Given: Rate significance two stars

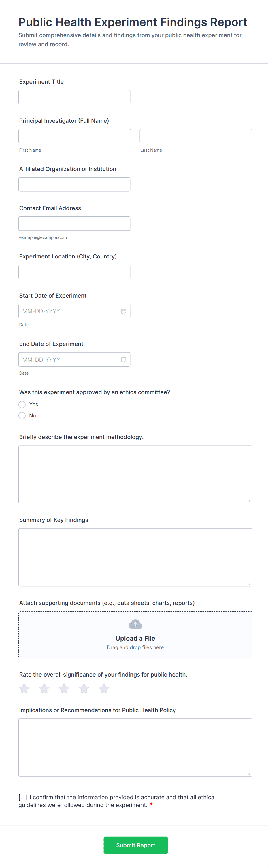Looking at the screenshot, I should coord(44,688).
